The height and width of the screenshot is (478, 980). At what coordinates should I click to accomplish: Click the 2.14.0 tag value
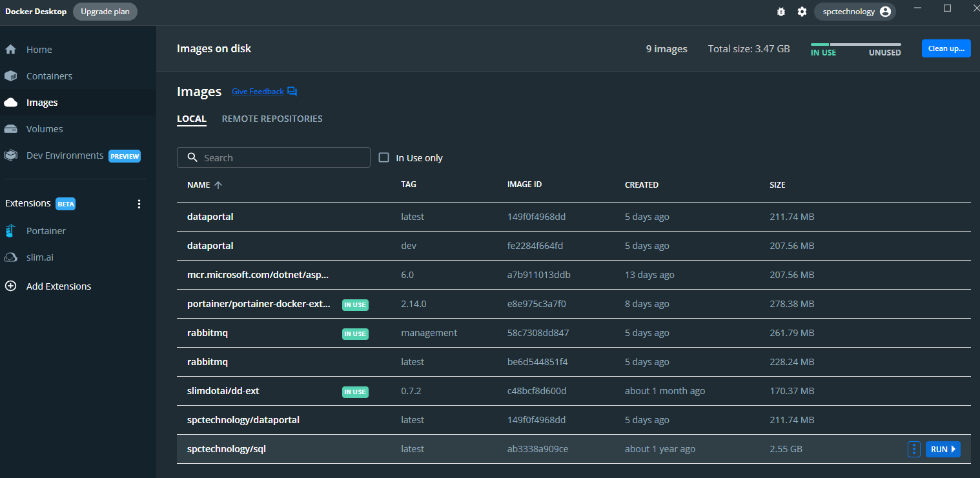pyautogui.click(x=414, y=304)
